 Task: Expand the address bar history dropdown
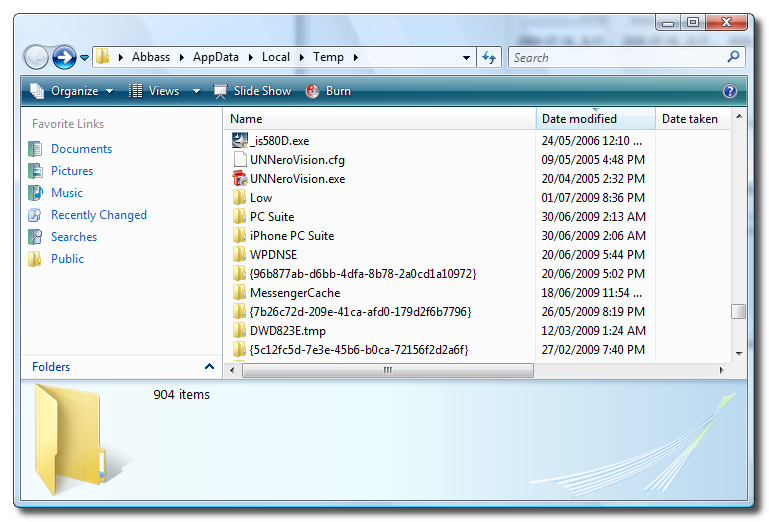click(x=467, y=58)
